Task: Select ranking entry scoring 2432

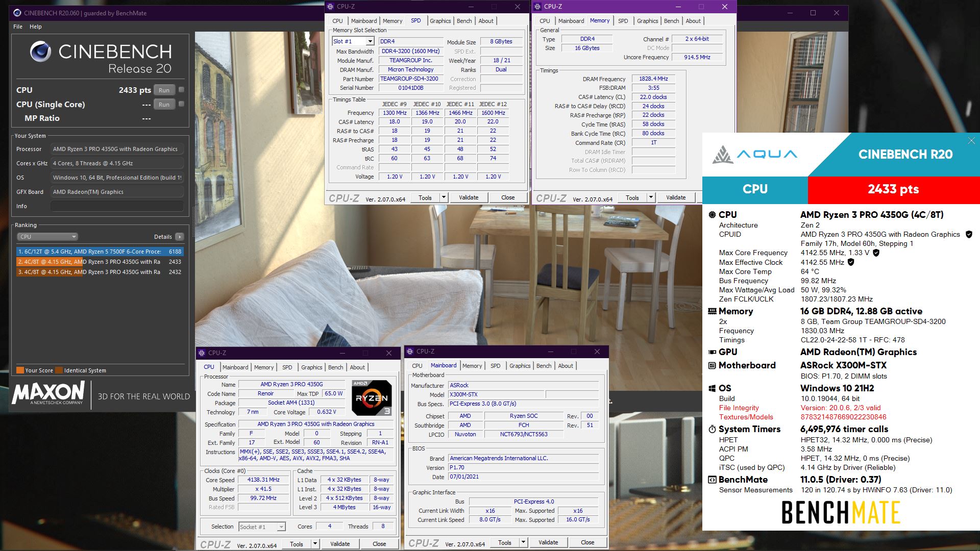Action: tap(100, 272)
